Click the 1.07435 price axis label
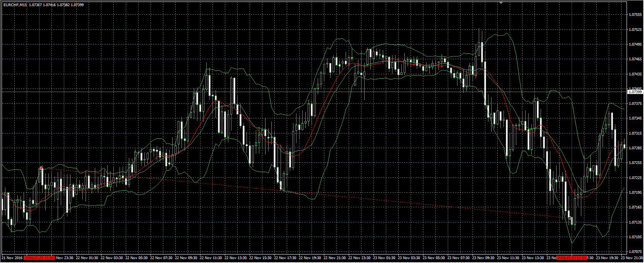The height and width of the screenshot is (263, 644). 635,74
